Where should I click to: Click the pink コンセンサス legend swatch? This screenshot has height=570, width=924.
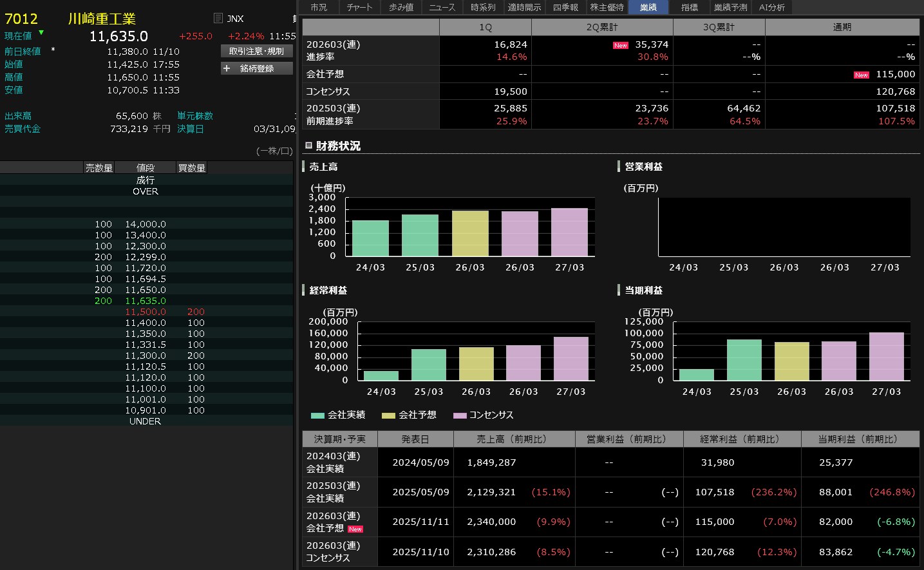[x=459, y=415]
